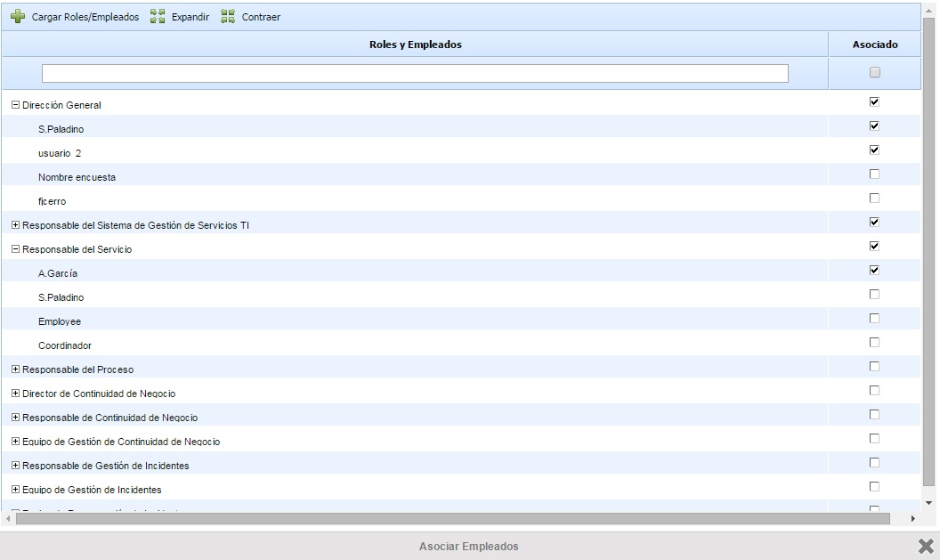This screenshot has width=940, height=560.
Task: Check Asociado for Nombre encuesta
Action: [x=874, y=174]
